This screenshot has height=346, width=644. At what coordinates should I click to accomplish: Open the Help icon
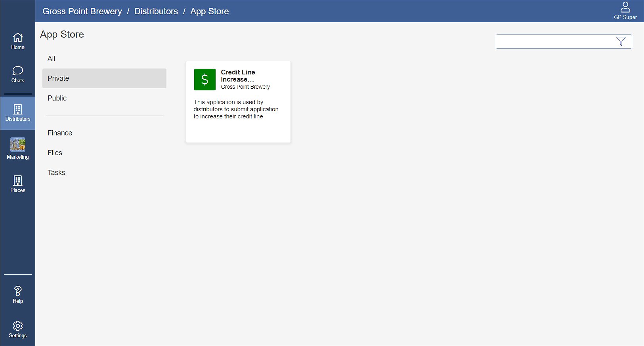tap(17, 295)
